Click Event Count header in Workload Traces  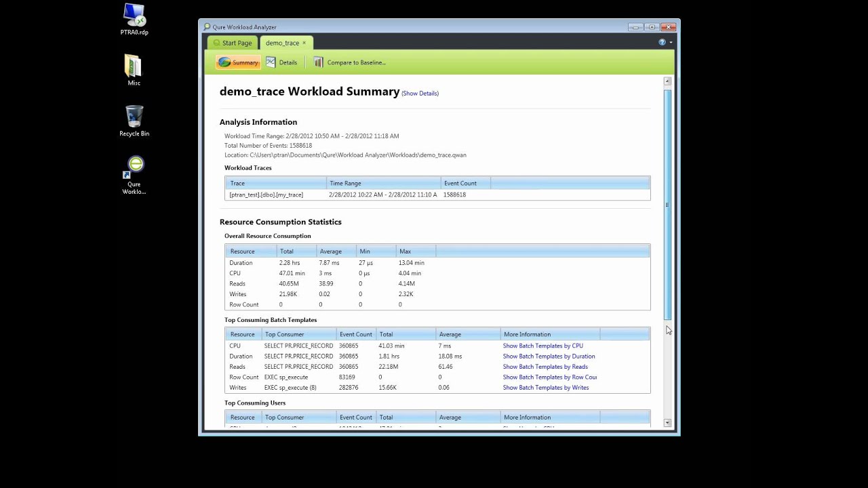tap(465, 183)
